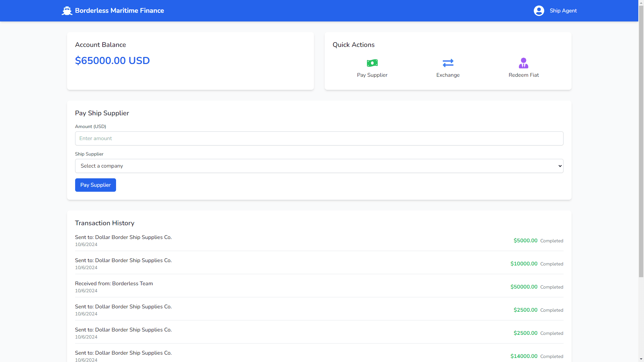Click Completed status of the $50000.00 transaction
Viewport: 644px width, 362px height.
552,287
